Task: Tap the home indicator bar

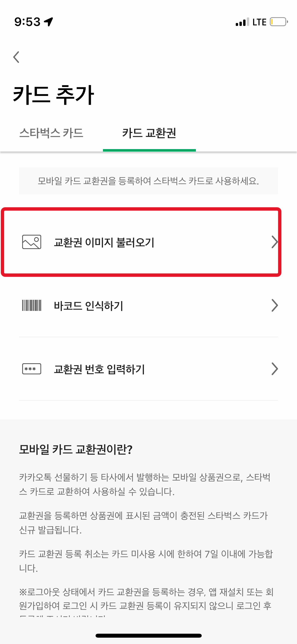Action: 148,636
